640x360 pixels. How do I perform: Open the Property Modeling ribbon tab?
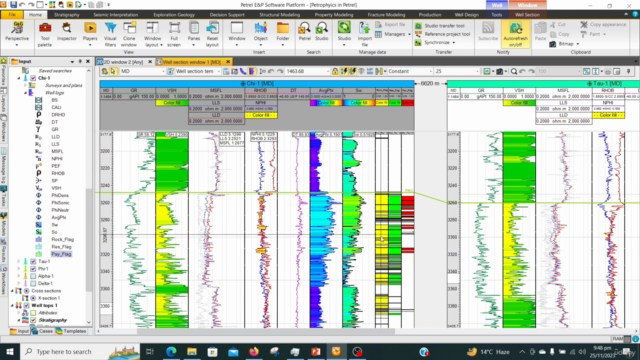333,15
